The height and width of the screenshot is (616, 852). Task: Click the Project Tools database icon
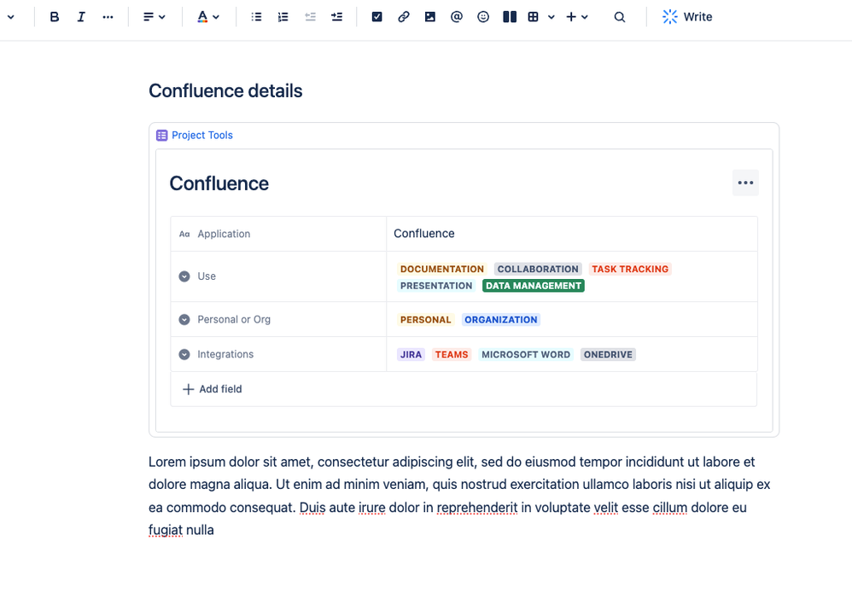162,136
